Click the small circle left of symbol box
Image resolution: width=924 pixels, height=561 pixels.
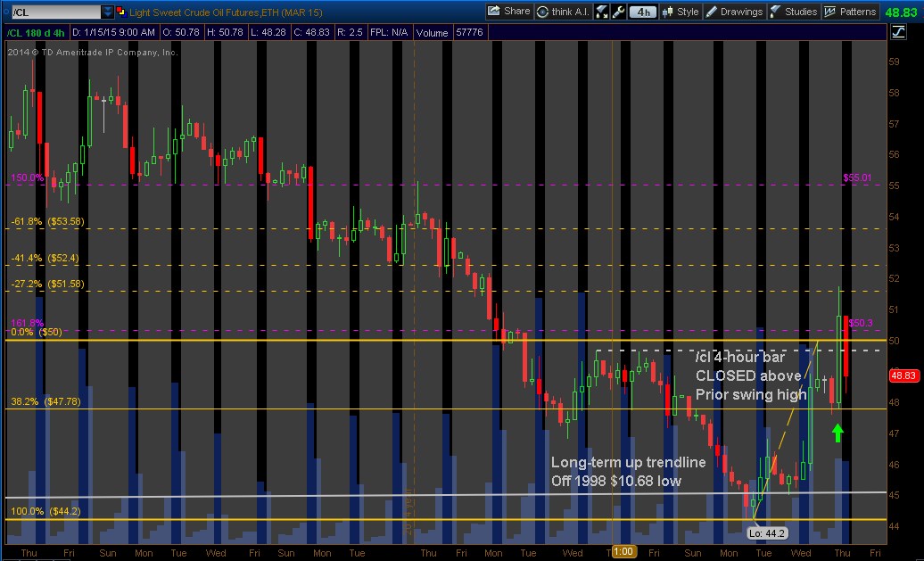(6, 12)
